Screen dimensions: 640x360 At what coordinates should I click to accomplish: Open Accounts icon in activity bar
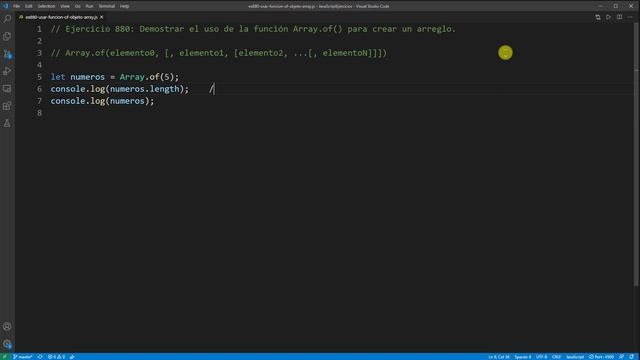pos(7,326)
